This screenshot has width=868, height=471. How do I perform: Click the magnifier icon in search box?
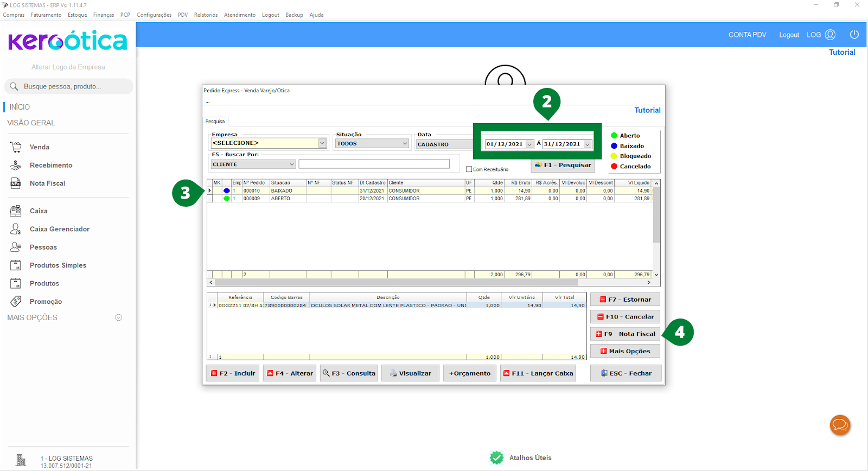click(14, 86)
